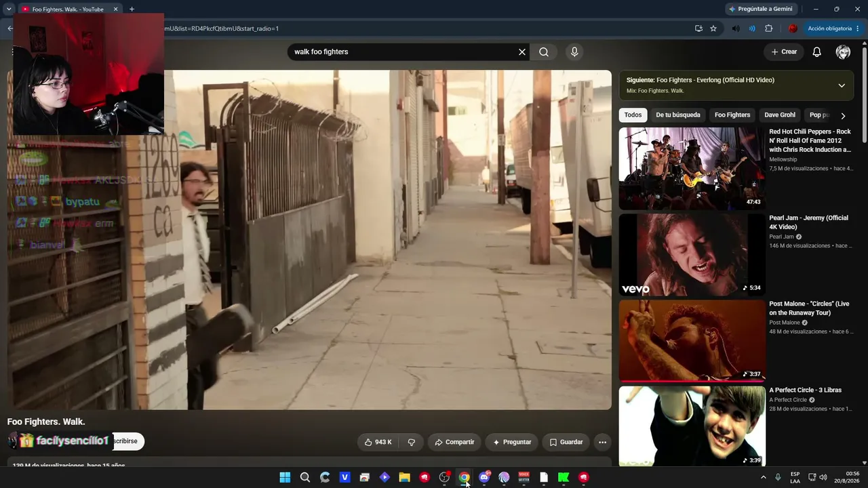Show more filter chips with the right arrow
868x488 pixels.
tap(843, 116)
